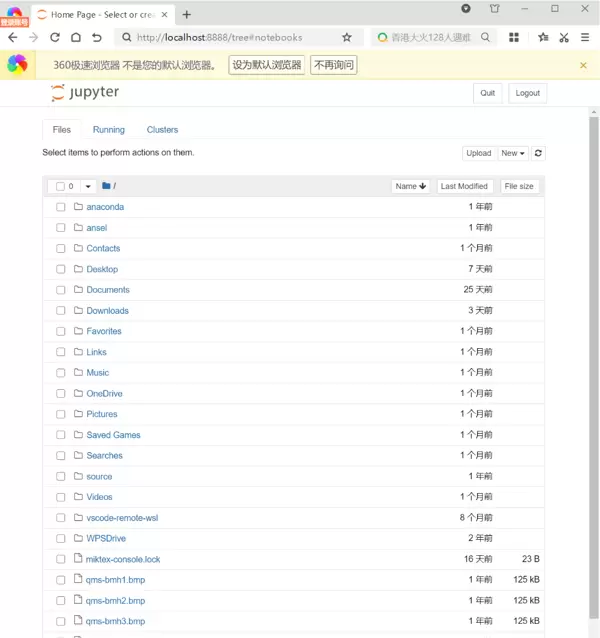Check the box next to anaconda folder
Image resolution: width=600 pixels, height=638 pixels.
click(61, 207)
